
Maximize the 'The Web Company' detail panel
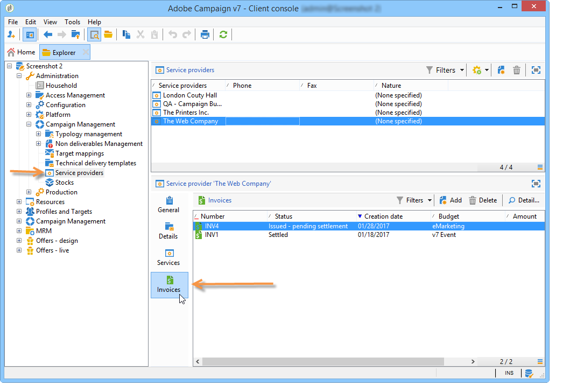coord(536,184)
